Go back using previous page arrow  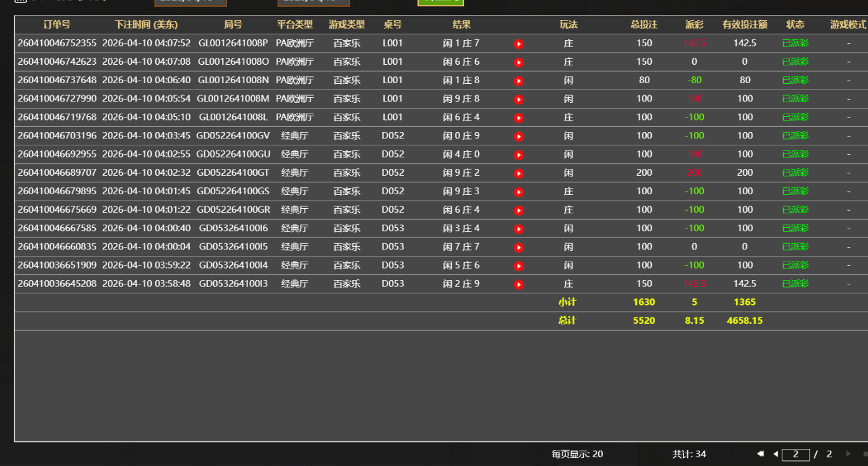click(775, 454)
